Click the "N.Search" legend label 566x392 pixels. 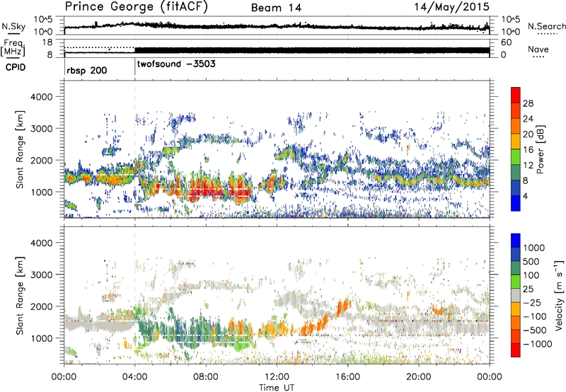coord(546,26)
